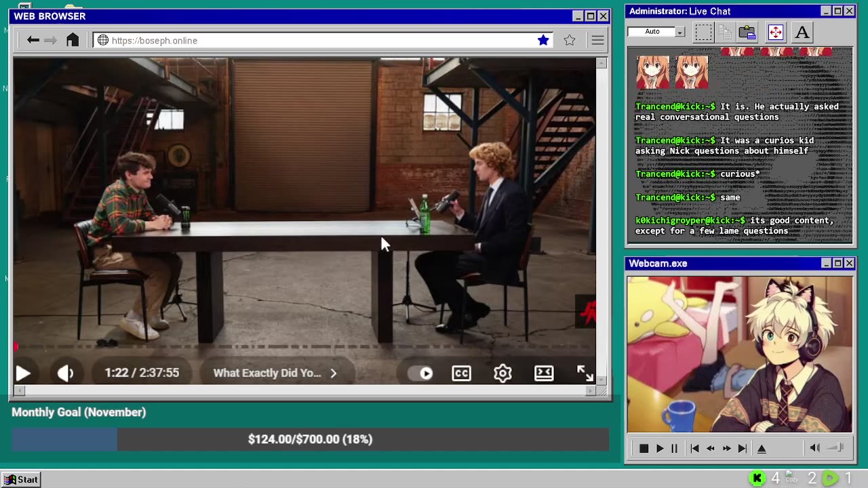Screen dimensions: 868x488
Task: Click the Monthly Goal progress bar
Action: pyautogui.click(x=310, y=439)
